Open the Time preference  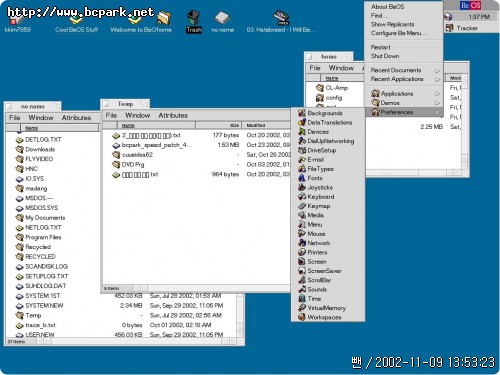click(x=328, y=299)
